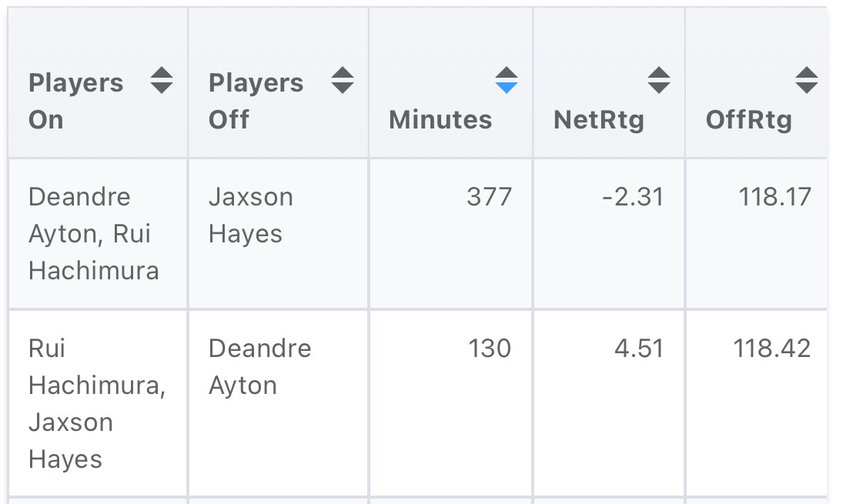Screen dimensions: 843x504
Task: Click the Players Off sort arrows icon
Action: 342,80
